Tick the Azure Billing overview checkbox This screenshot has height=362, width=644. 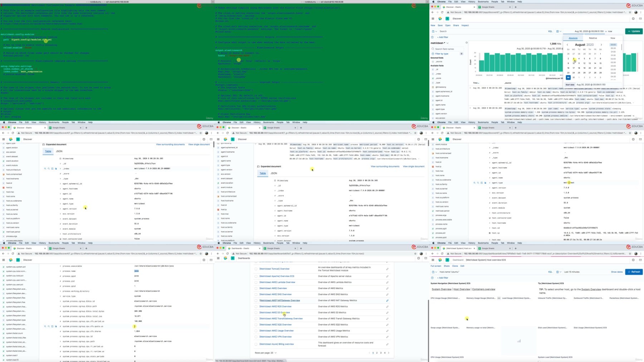[x=256, y=344]
